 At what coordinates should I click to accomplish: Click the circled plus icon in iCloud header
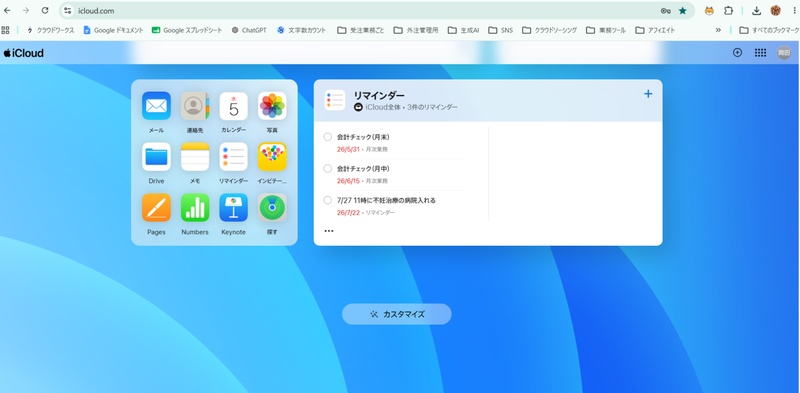pos(737,53)
